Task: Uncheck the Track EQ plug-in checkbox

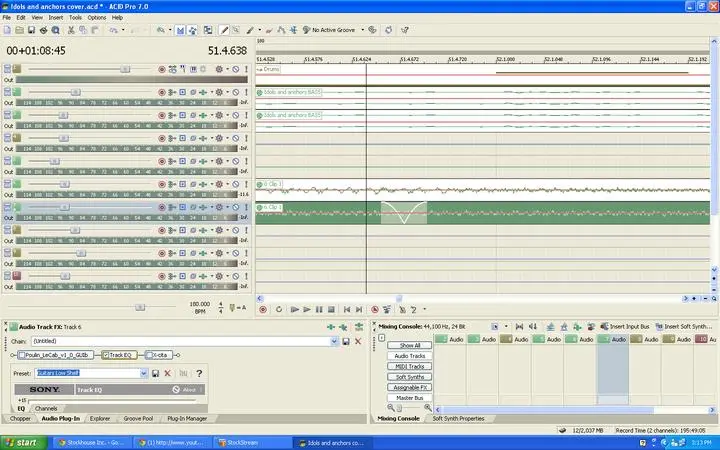Action: [x=106, y=355]
